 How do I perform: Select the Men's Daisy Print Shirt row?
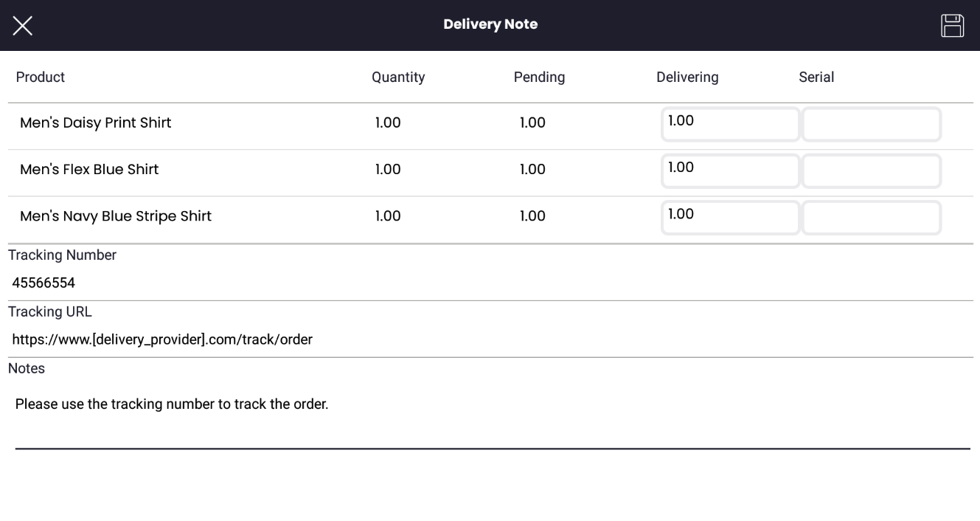(x=95, y=123)
